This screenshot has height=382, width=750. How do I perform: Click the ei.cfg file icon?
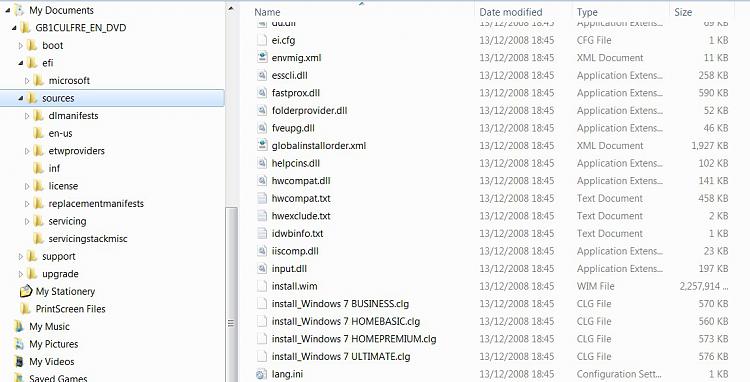[262, 40]
